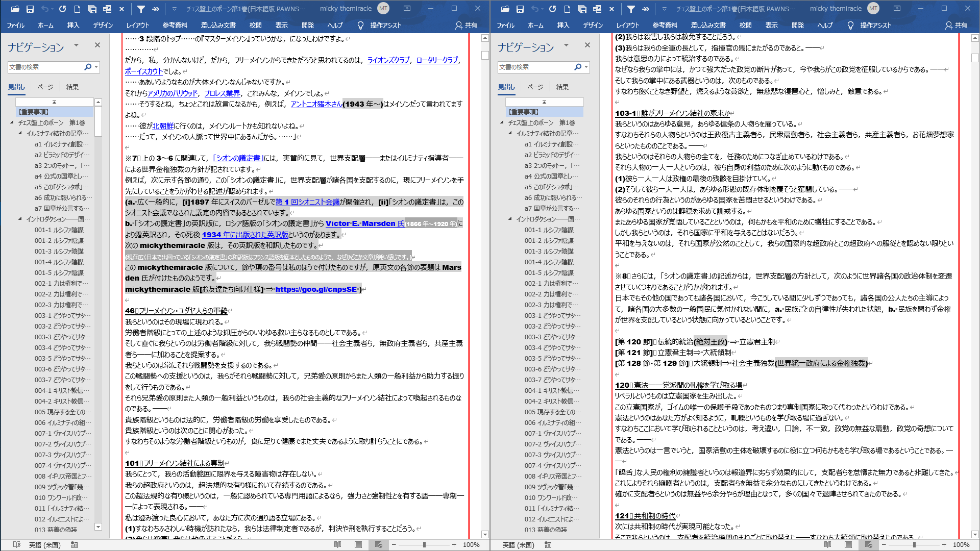
Task: Open ロータリークラブ hyperlink in left document
Action: click(x=437, y=60)
